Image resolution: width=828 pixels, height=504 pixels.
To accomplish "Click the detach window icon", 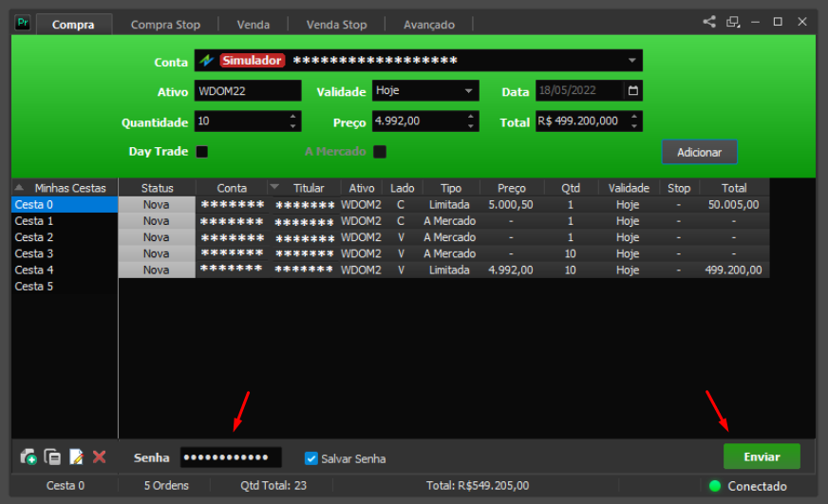I will (x=733, y=22).
